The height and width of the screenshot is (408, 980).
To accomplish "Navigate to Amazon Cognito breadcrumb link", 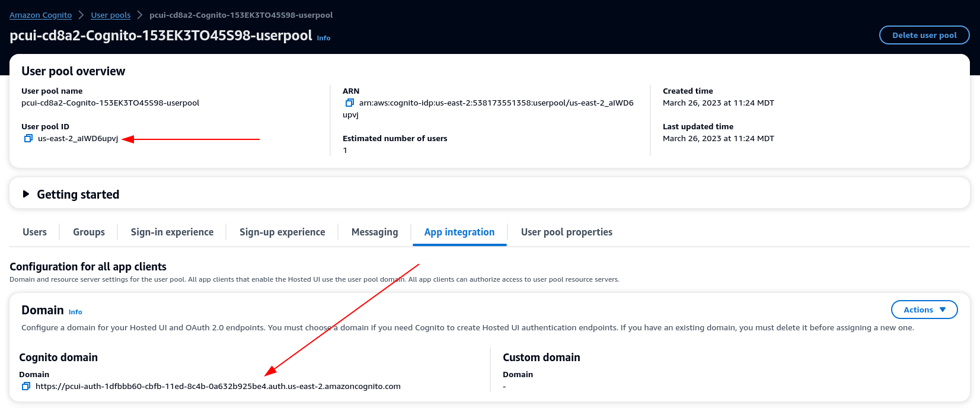I will pyautogui.click(x=40, y=15).
